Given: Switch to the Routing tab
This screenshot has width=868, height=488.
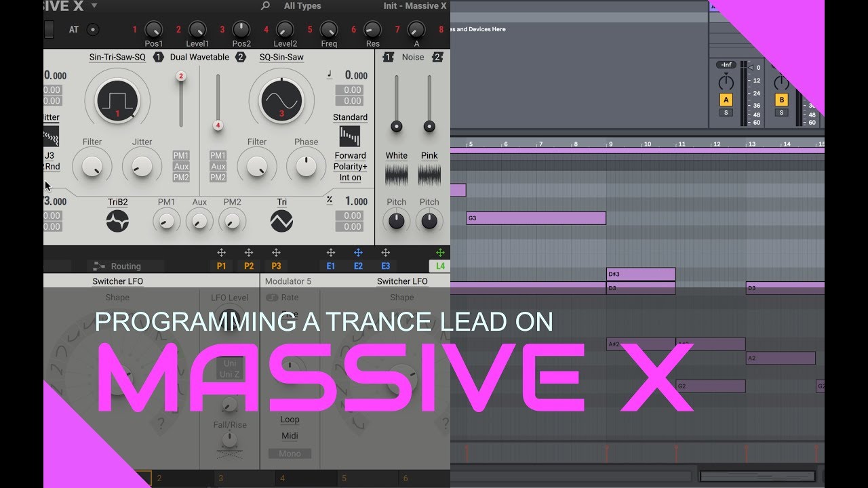Looking at the screenshot, I should [x=125, y=266].
